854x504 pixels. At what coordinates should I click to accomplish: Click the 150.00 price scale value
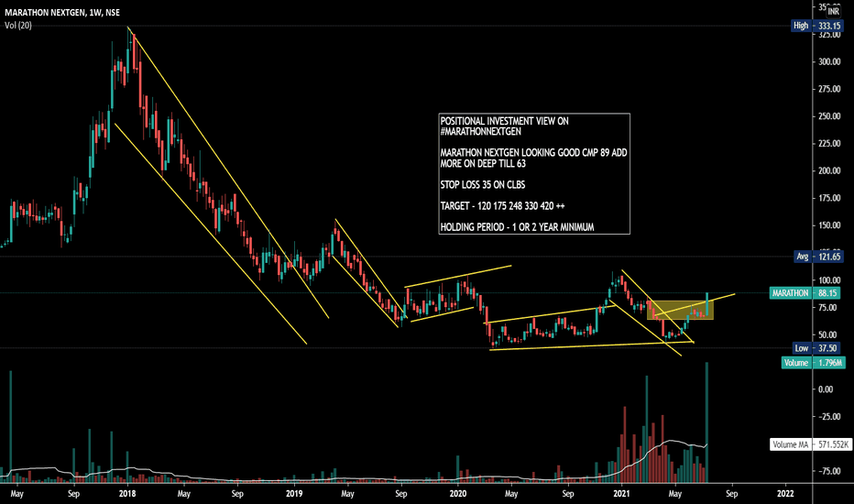(x=829, y=225)
